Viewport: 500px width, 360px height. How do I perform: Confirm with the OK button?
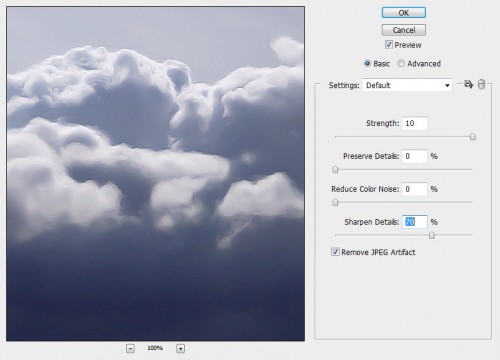tap(404, 13)
